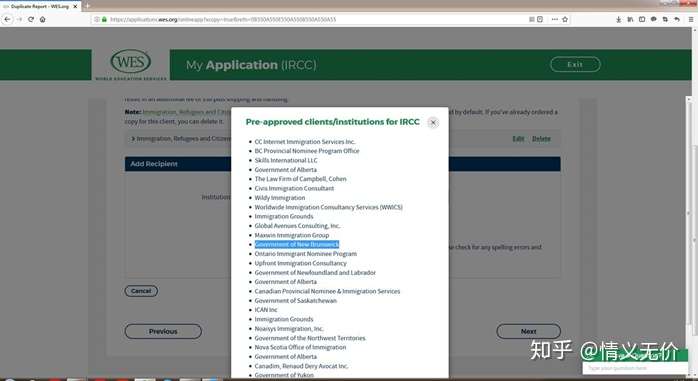Click Government of the Northwest Territories
This screenshot has height=381, width=698.
310,338
